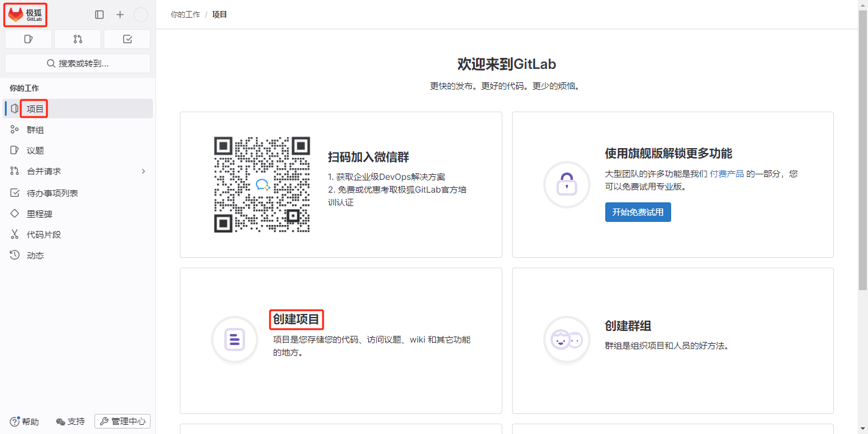Select Groups in the sidebar
868x434 pixels.
point(35,130)
